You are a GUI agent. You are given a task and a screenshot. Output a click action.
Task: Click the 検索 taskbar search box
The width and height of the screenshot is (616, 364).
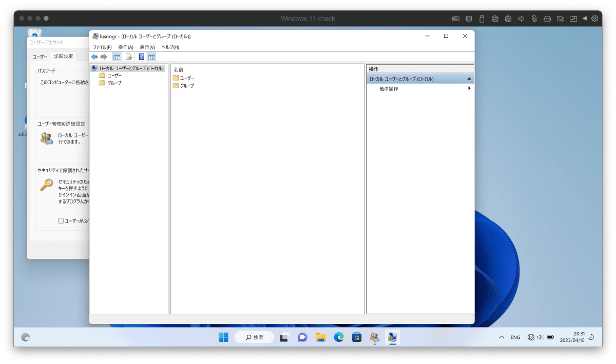point(254,337)
